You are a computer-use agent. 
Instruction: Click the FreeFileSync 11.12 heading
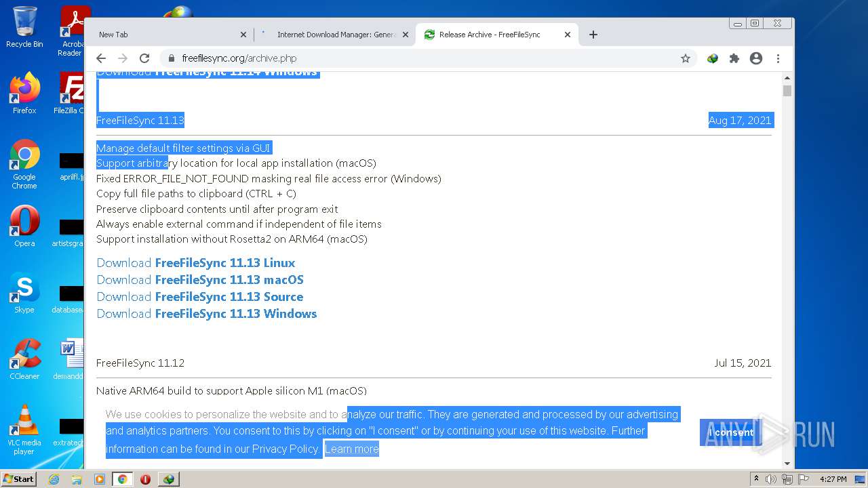(140, 363)
